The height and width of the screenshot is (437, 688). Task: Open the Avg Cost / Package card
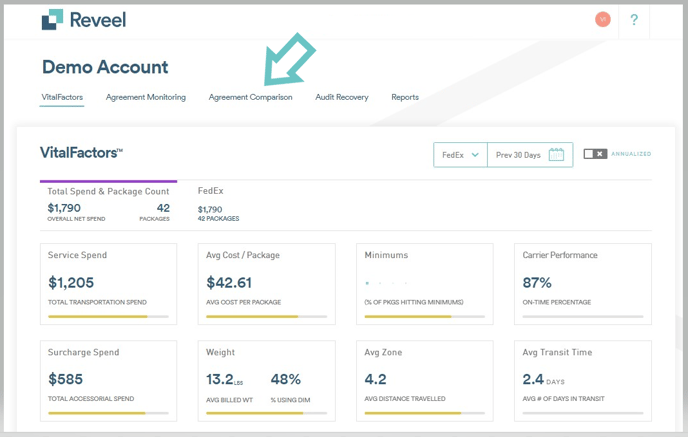coord(266,284)
